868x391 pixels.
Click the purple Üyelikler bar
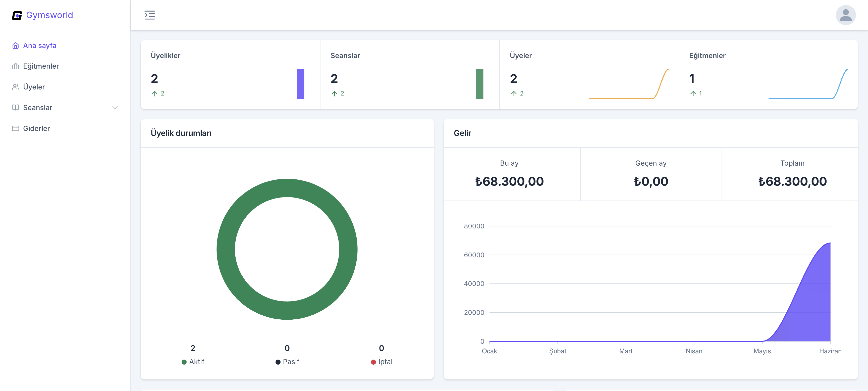[300, 84]
